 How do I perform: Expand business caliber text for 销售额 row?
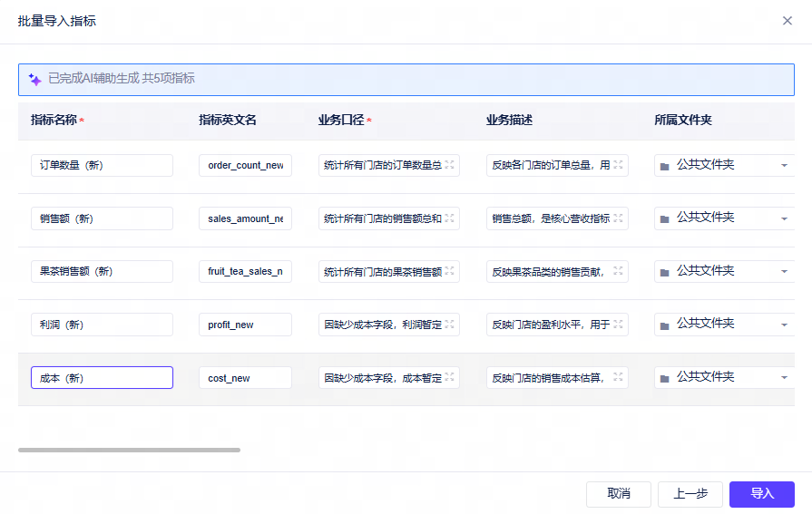(x=449, y=218)
